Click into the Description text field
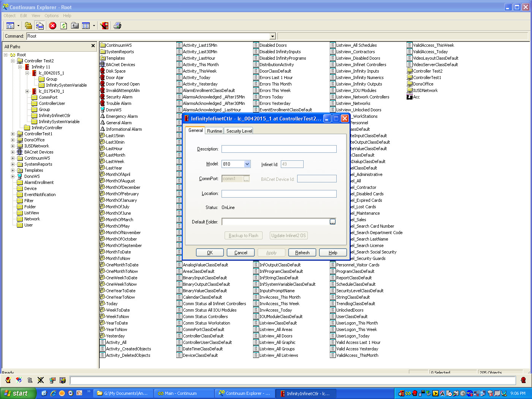532x399 pixels. pyautogui.click(x=279, y=149)
